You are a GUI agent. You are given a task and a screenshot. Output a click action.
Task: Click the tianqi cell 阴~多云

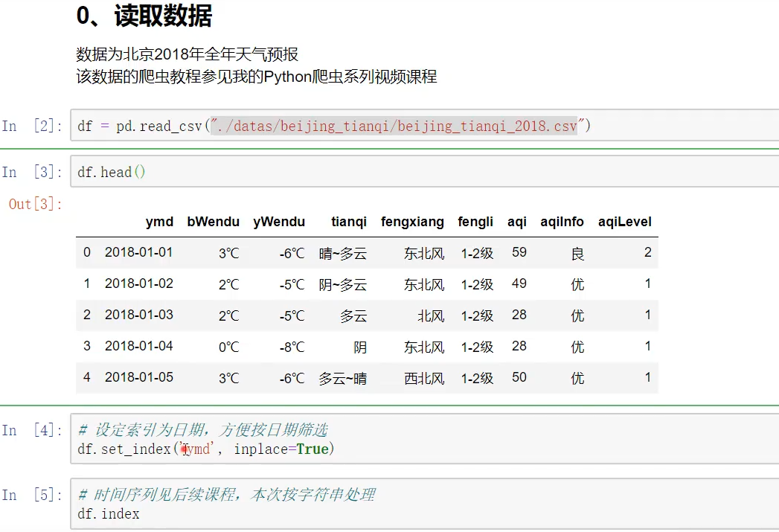point(343,285)
